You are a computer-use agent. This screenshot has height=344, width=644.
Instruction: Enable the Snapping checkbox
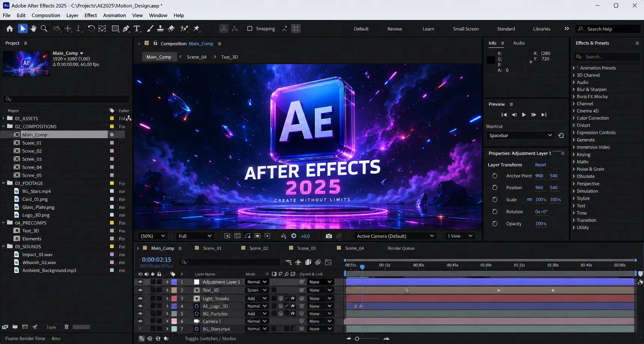[x=250, y=29]
